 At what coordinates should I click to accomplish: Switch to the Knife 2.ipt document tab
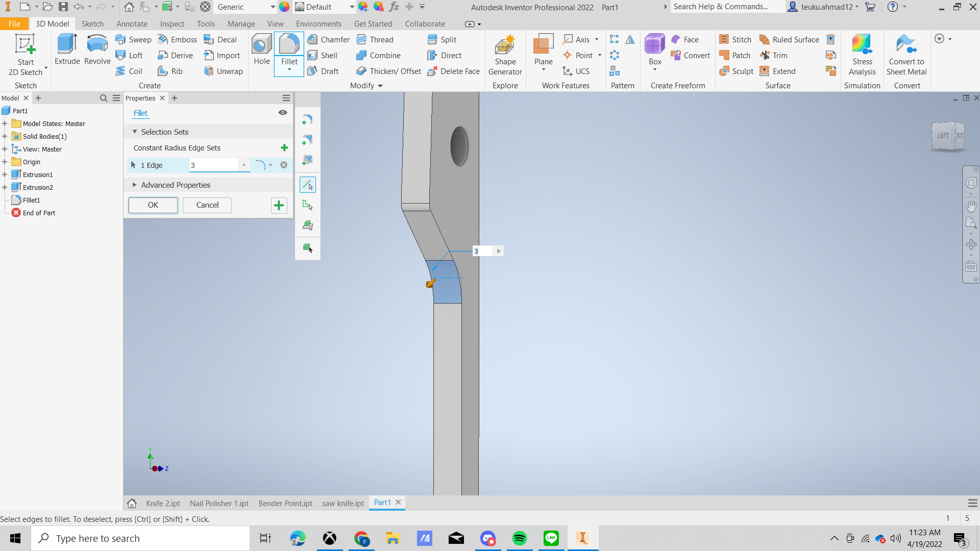coord(163,503)
